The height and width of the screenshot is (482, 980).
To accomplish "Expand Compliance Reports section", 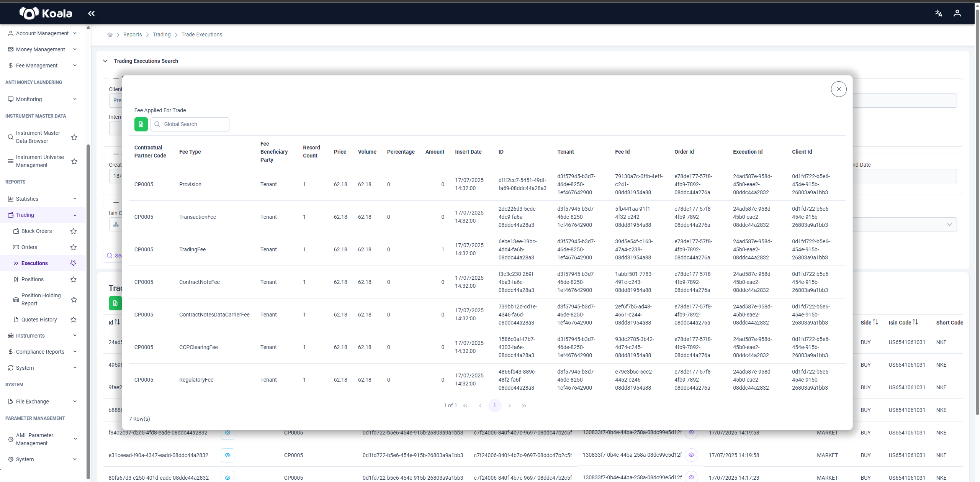I will pyautogui.click(x=43, y=352).
